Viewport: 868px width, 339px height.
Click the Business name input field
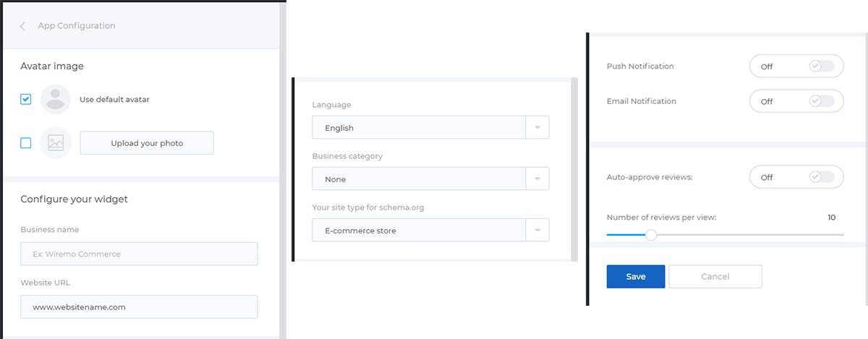pyautogui.click(x=139, y=254)
